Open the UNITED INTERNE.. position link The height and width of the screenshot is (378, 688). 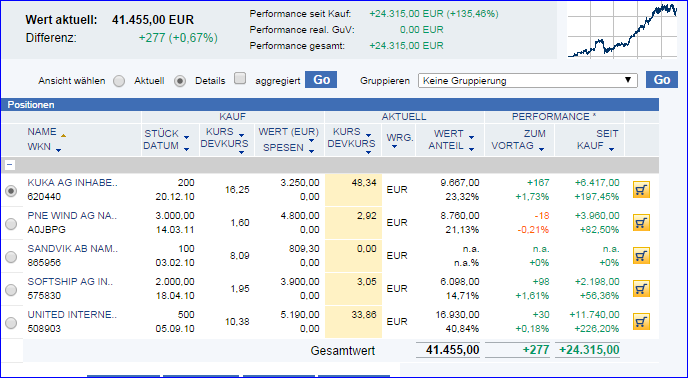coord(72,315)
